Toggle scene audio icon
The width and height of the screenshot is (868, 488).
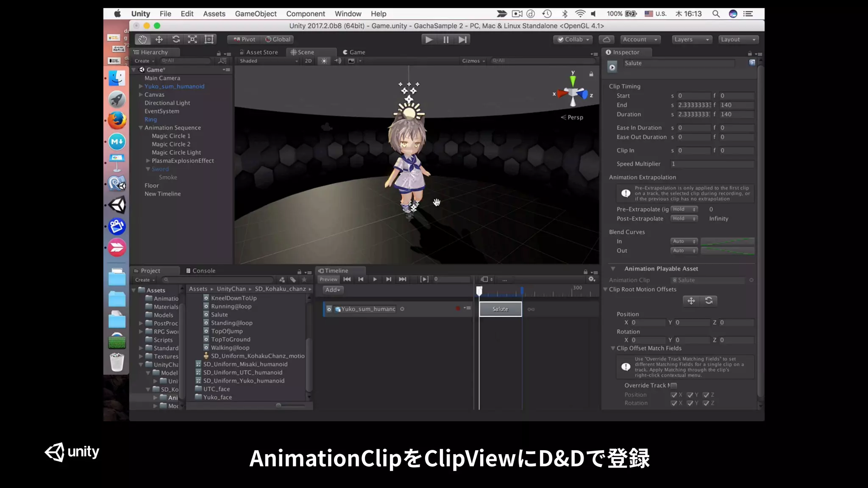[338, 61]
